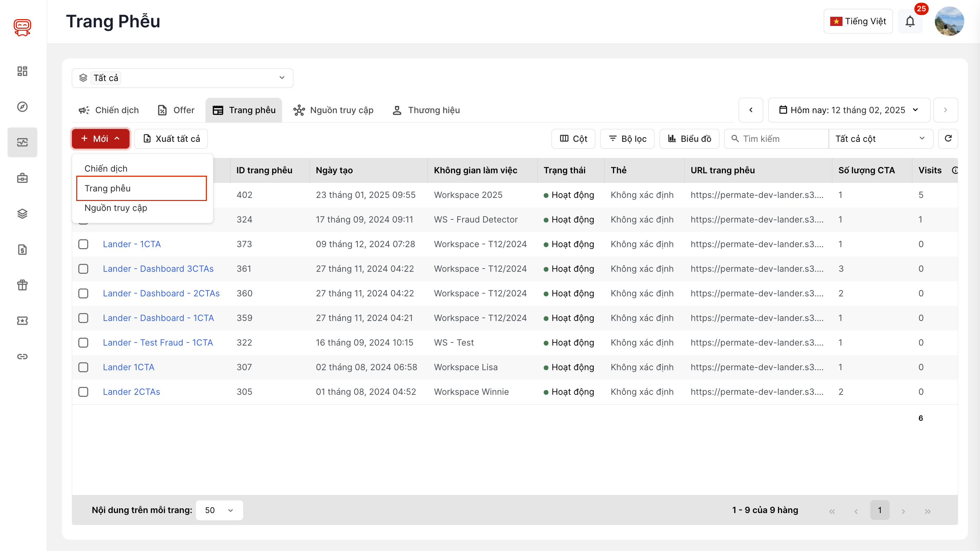Viewport: 980px width, 551px height.
Task: Tick checkbox for Lander - Test Fraud - 1CTA
Action: tap(83, 342)
